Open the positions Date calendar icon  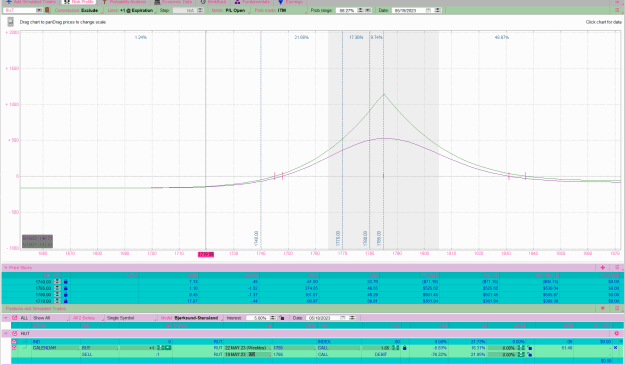pos(343,318)
